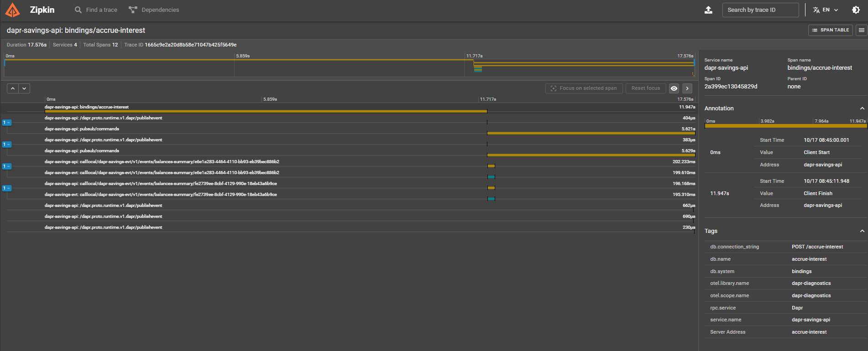
Task: Open the Find a trace page
Action: coord(96,10)
